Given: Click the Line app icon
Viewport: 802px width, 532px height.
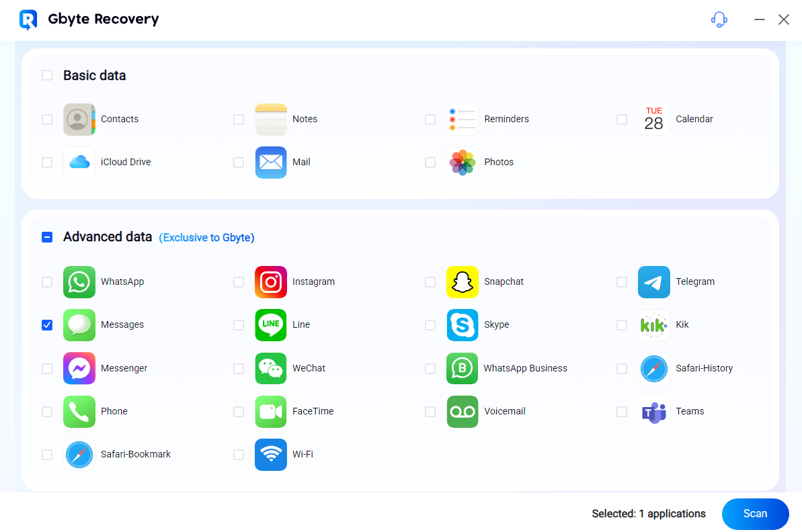Looking at the screenshot, I should [x=270, y=324].
